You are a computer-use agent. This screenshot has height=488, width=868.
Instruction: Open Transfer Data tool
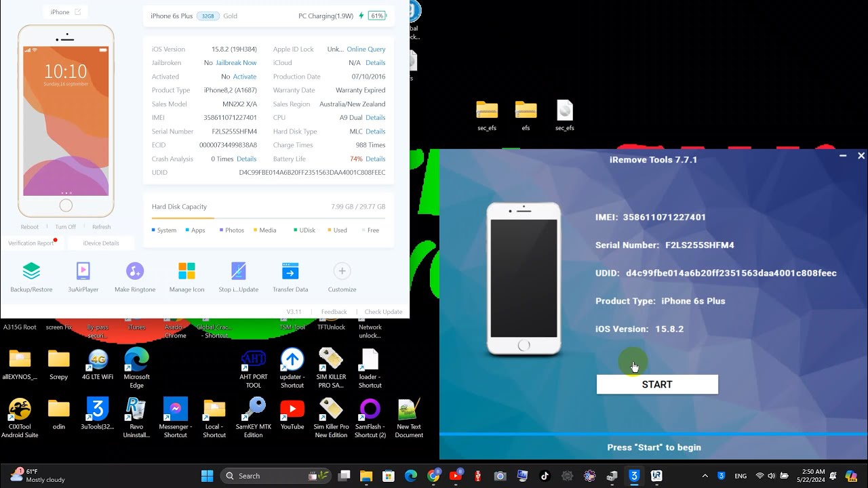click(290, 277)
